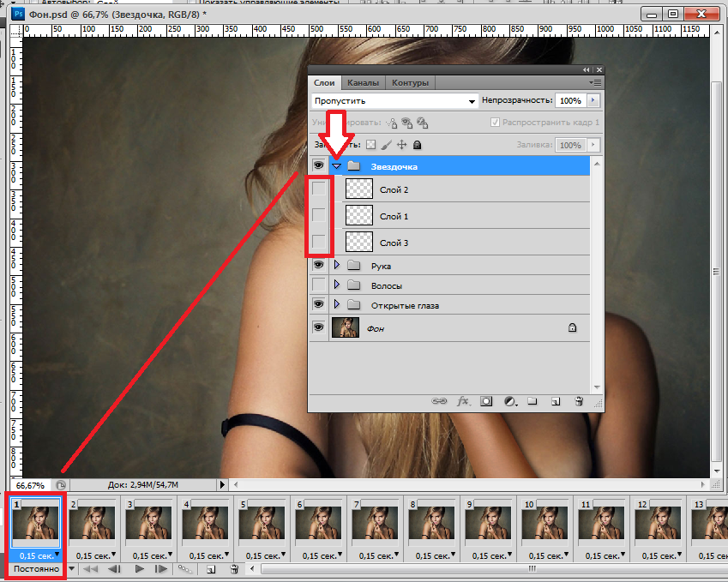Duplicate selected frame in animation panel

click(x=210, y=569)
